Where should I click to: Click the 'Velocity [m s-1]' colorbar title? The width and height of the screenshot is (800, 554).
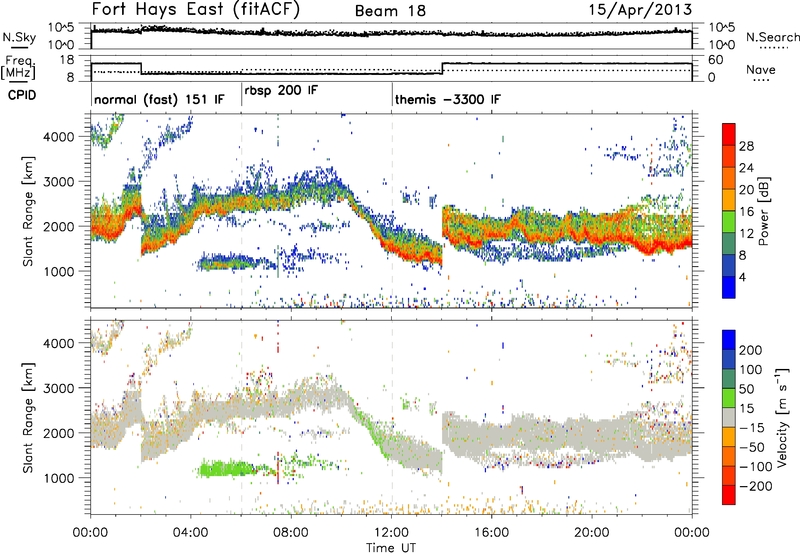point(781,417)
